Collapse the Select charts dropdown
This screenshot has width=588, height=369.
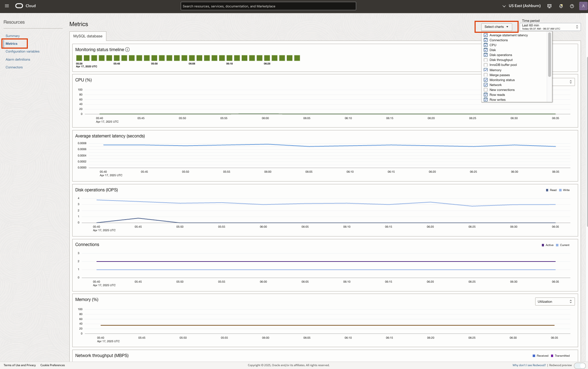497,26
